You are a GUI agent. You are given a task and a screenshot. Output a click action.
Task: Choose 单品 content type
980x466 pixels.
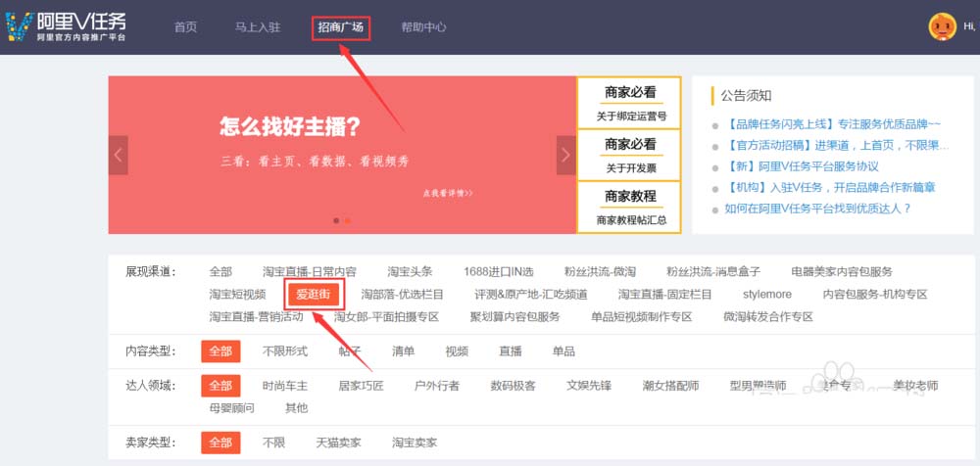pyautogui.click(x=563, y=351)
